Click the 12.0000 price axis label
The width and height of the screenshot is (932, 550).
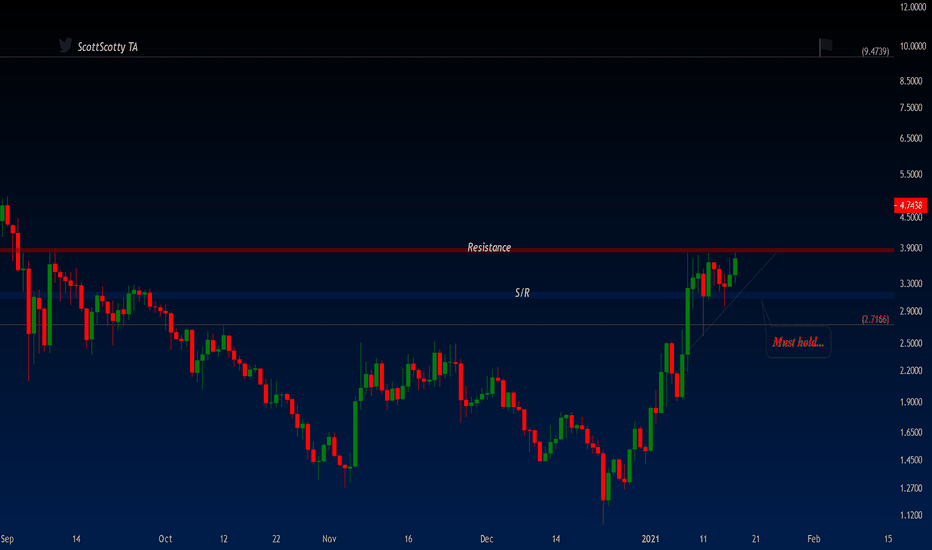[x=912, y=7]
